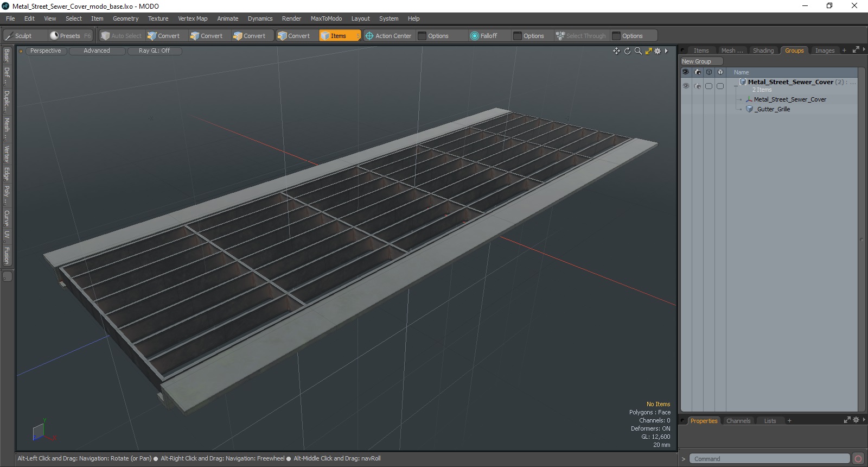This screenshot has width=868, height=467.
Task: Maximize the Properties panel with its arrows icon
Action: pyautogui.click(x=847, y=420)
